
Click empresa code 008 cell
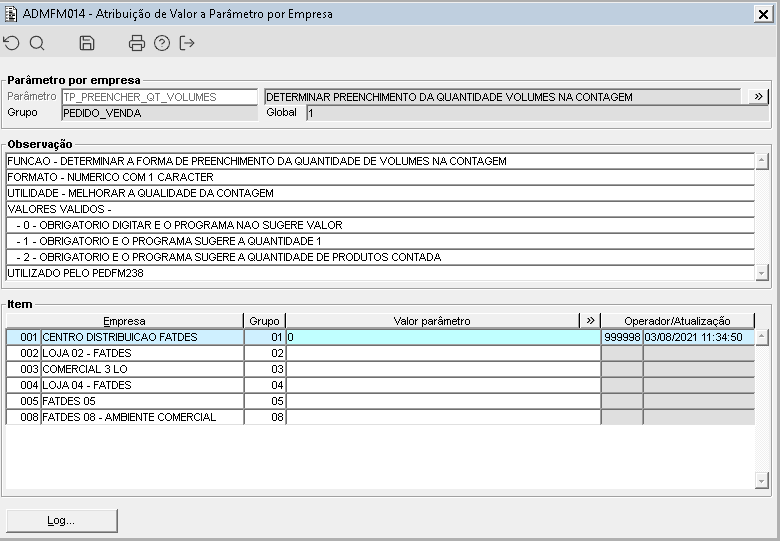click(24, 417)
